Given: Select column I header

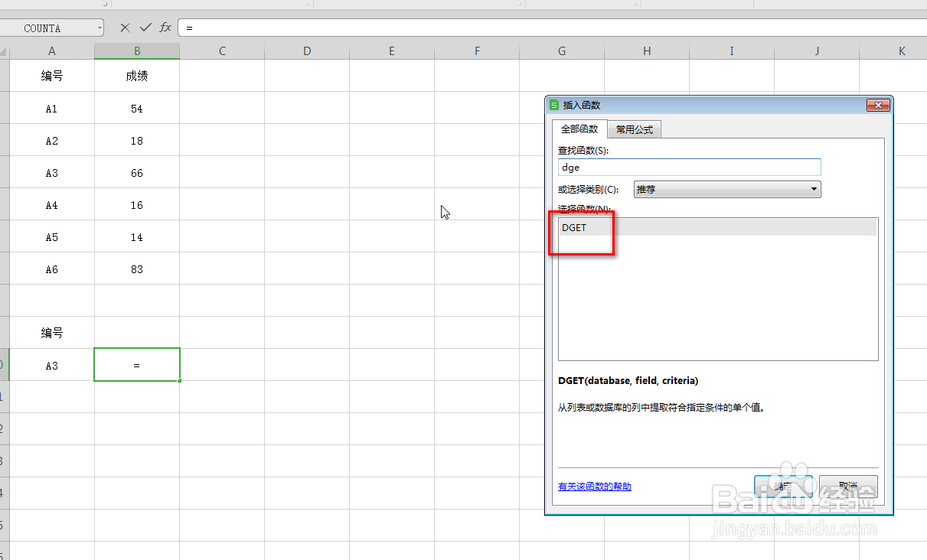Looking at the screenshot, I should point(732,51).
